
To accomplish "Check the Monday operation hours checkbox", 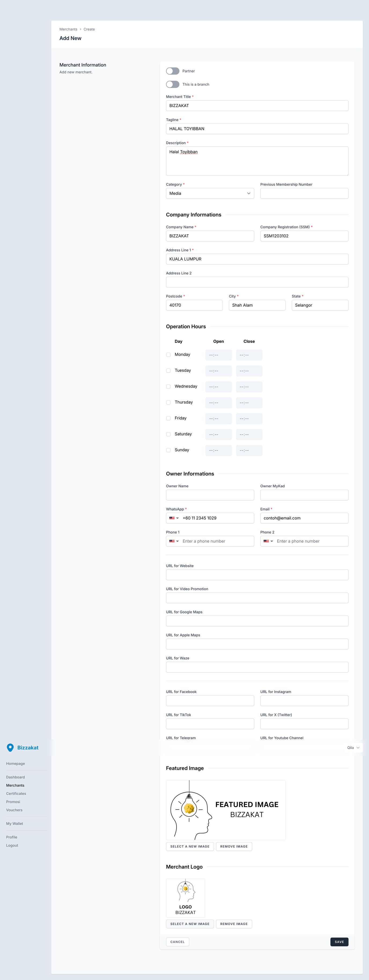I will [168, 355].
